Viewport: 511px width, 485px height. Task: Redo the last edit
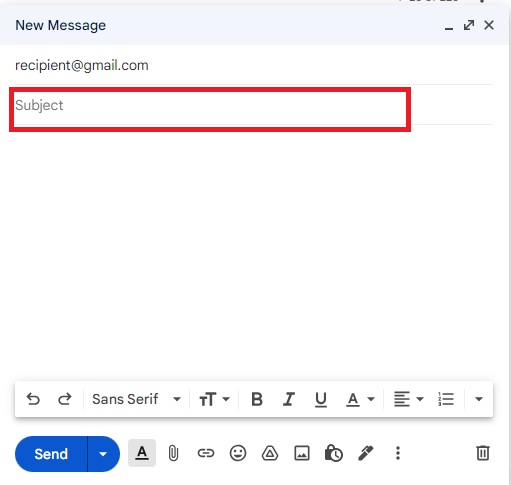[x=65, y=399]
